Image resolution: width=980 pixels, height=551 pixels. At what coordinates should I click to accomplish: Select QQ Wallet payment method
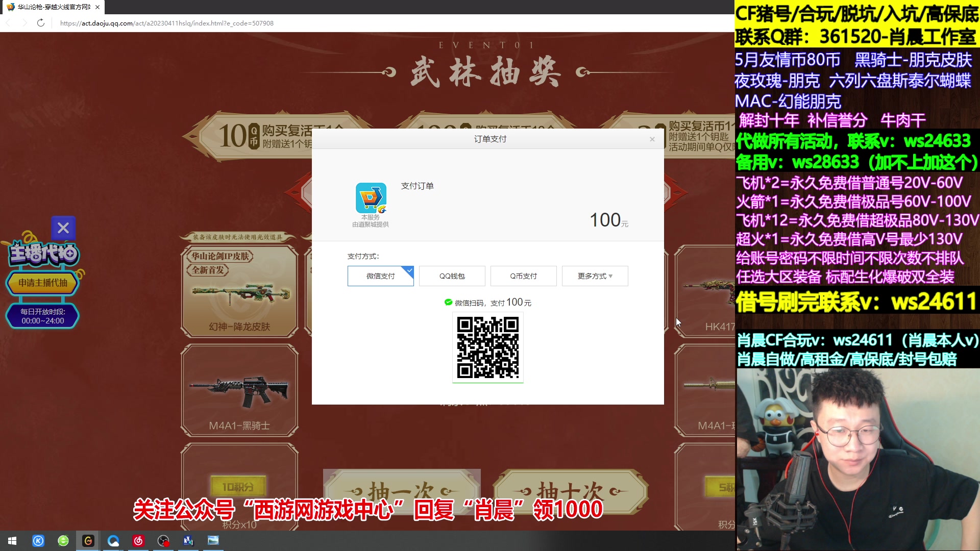(452, 276)
